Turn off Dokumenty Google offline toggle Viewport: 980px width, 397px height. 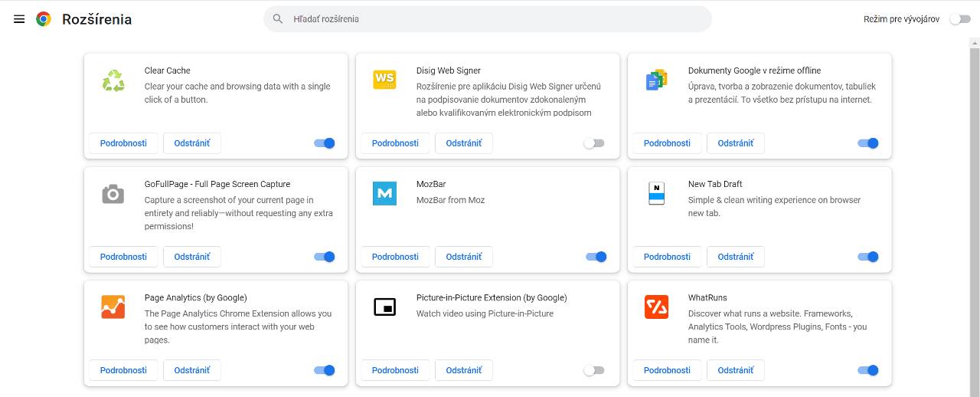[868, 143]
